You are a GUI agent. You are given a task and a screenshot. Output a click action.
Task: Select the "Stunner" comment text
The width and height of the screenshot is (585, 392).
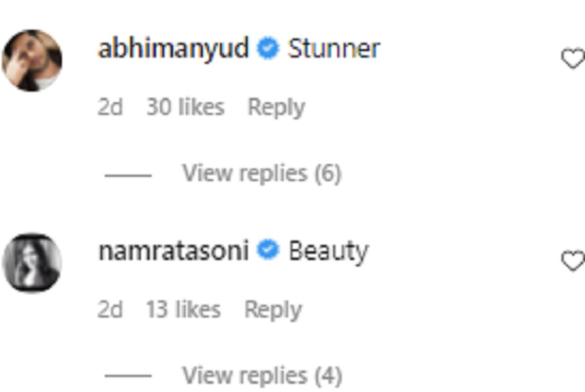pos(334,49)
